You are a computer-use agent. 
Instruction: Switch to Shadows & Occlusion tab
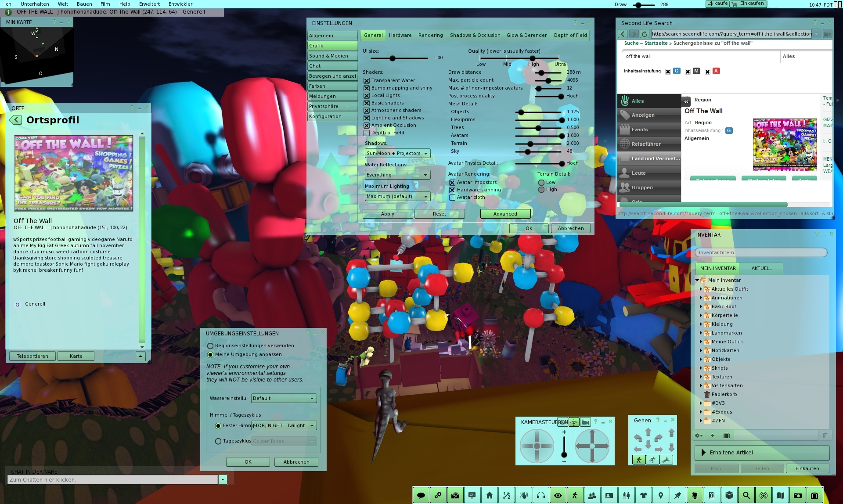pyautogui.click(x=475, y=35)
